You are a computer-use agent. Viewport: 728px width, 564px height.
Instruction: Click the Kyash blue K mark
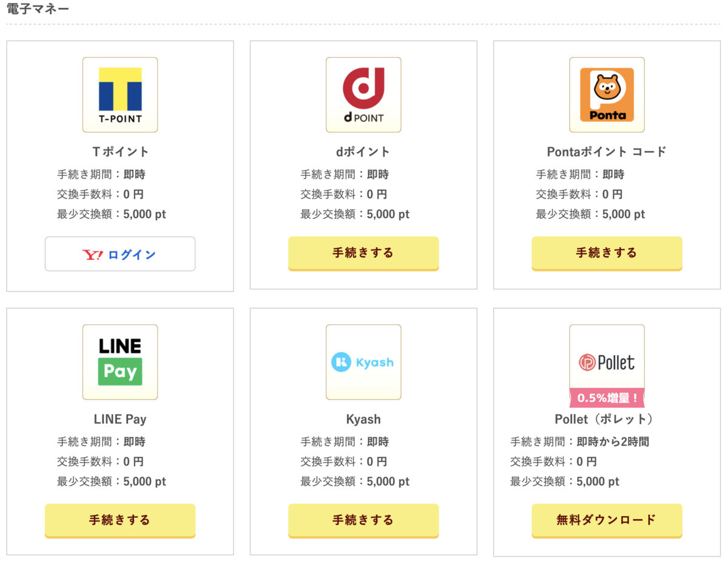(x=340, y=362)
